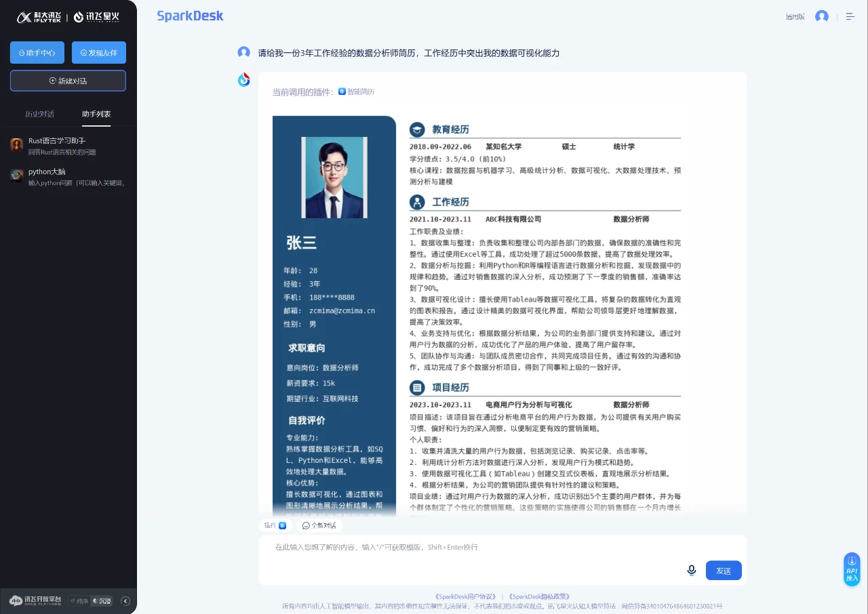
Task: Click the 工作经历 section icon
Action: 417,202
